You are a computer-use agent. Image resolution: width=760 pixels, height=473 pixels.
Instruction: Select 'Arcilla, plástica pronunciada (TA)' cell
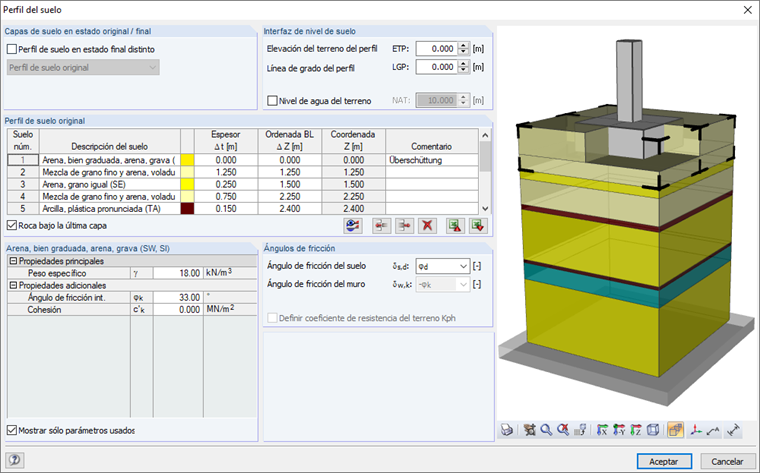[110, 209]
